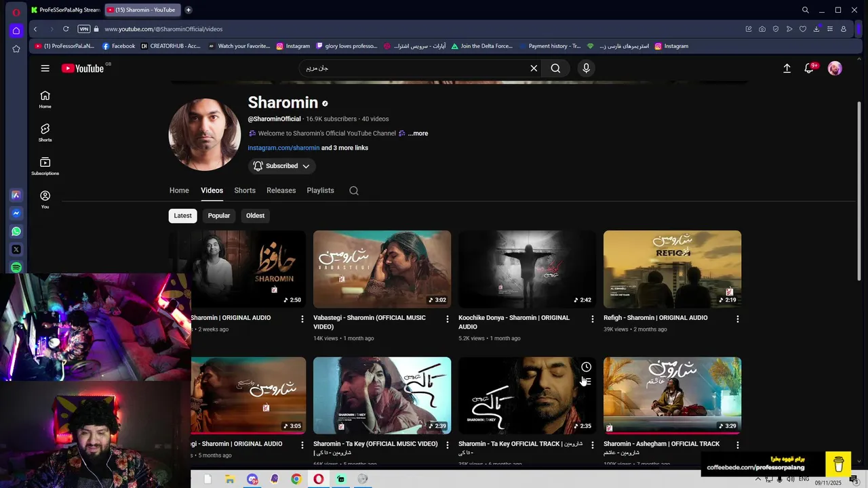Click the YouTube logo

(83, 68)
